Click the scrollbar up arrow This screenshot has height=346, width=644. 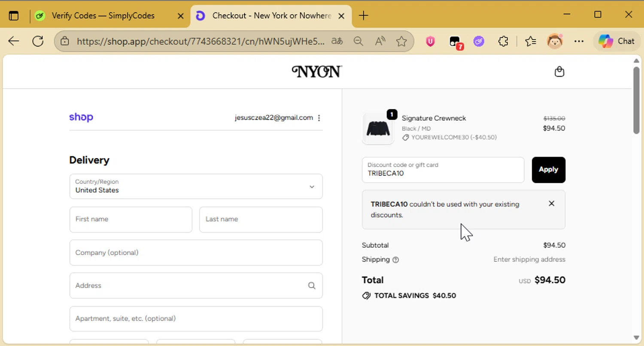point(636,61)
